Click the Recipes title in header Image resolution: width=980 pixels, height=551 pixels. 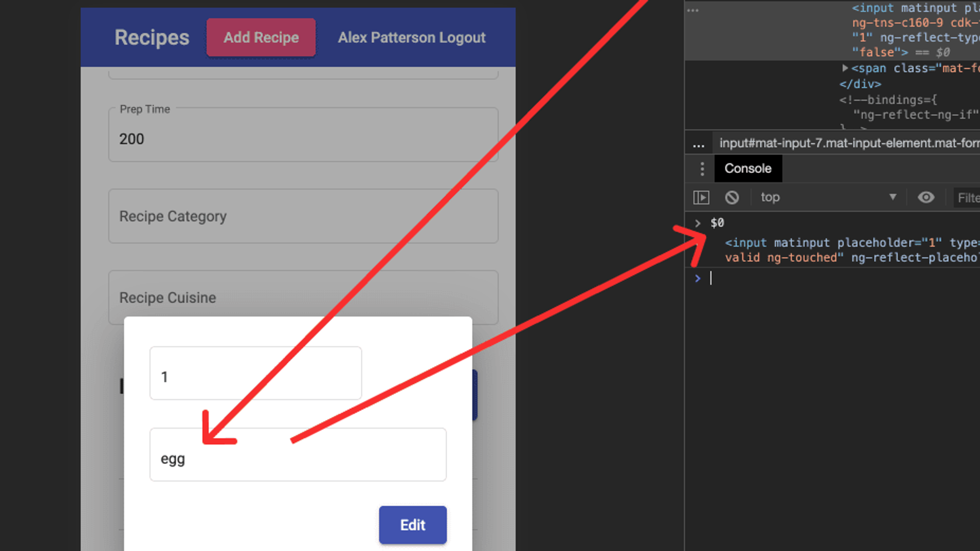coord(152,38)
